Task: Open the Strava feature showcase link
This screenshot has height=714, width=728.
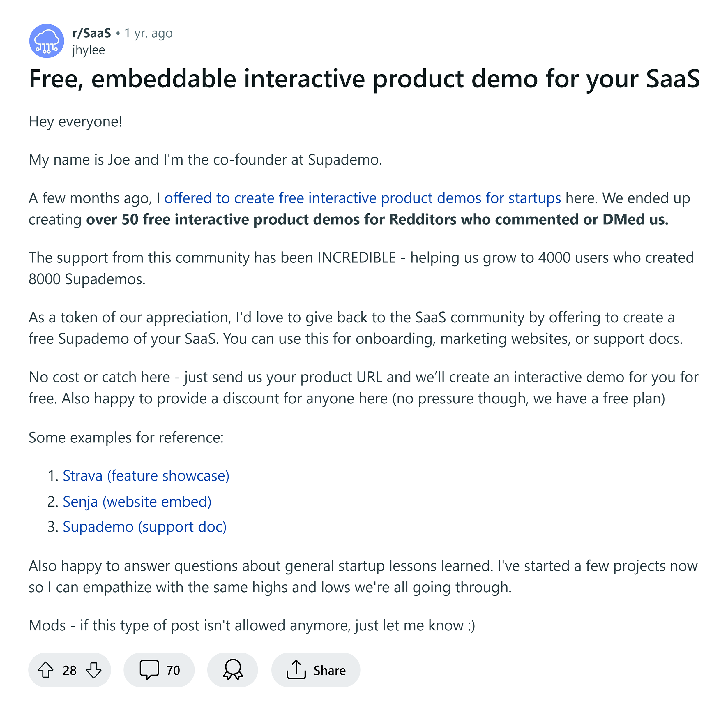Action: [146, 475]
